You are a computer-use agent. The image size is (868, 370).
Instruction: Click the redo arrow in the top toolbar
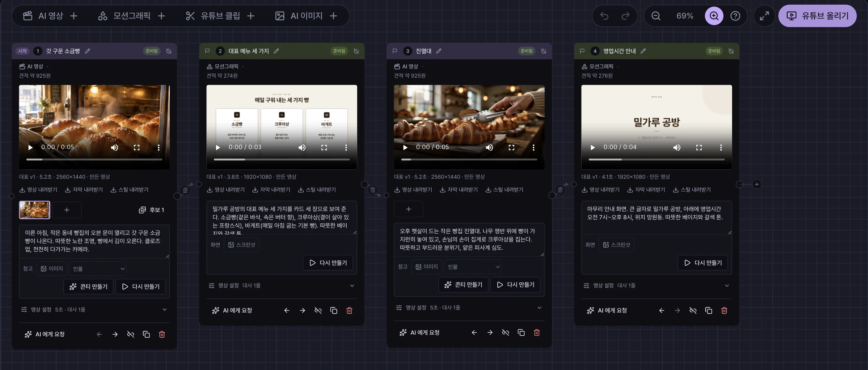[626, 16]
